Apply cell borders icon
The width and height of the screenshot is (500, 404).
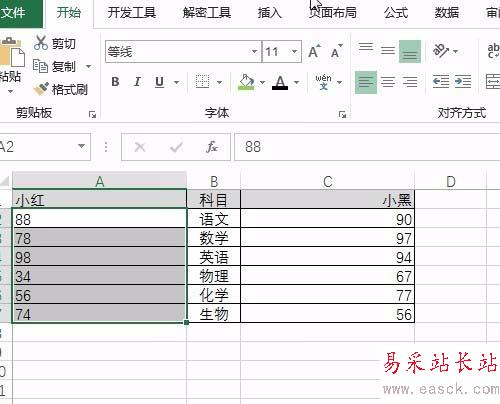click(x=202, y=82)
